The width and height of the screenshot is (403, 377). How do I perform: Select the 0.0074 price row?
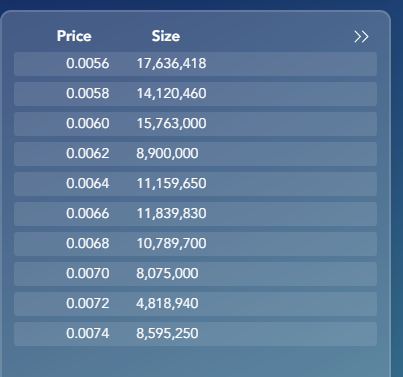click(x=195, y=334)
